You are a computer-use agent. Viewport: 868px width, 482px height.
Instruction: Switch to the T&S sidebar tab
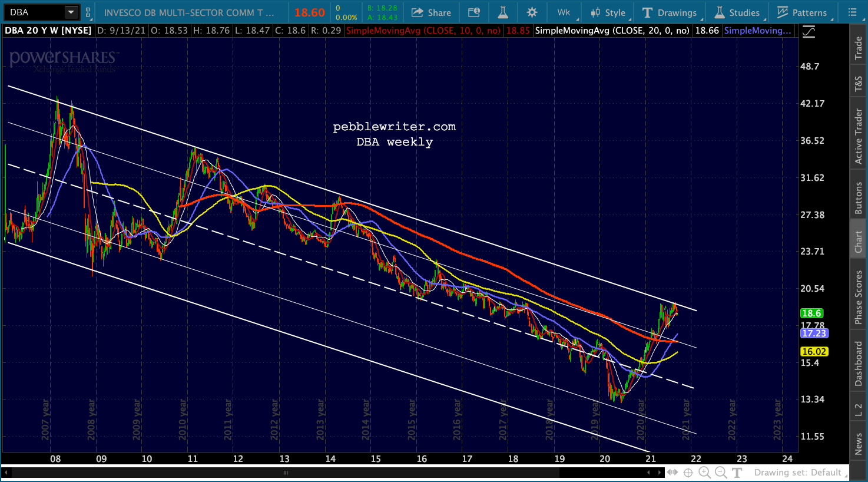coord(859,84)
